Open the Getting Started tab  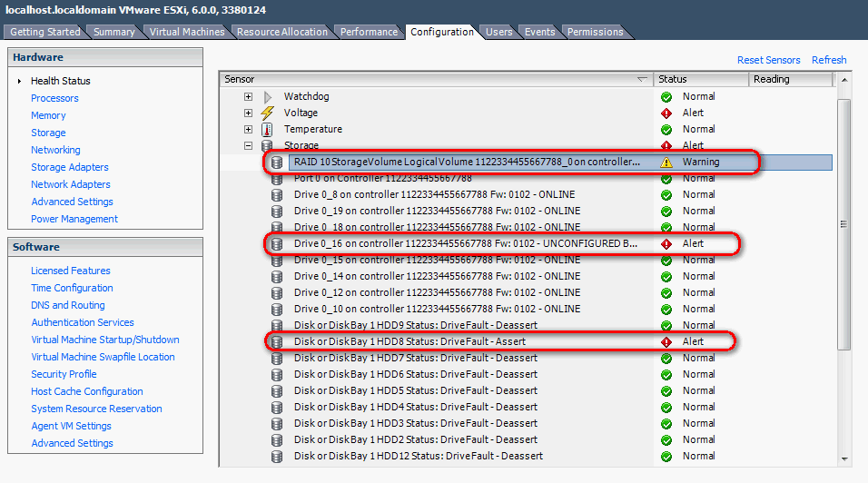(44, 32)
